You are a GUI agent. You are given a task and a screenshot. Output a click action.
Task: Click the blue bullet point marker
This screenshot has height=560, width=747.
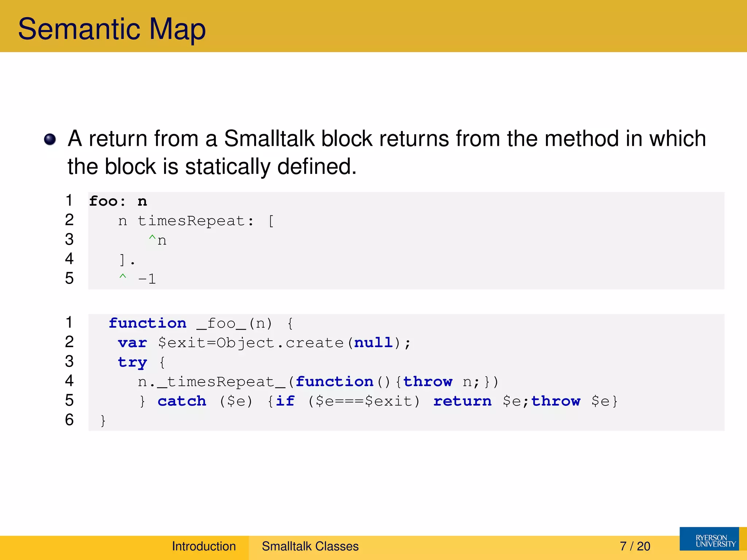click(50, 139)
